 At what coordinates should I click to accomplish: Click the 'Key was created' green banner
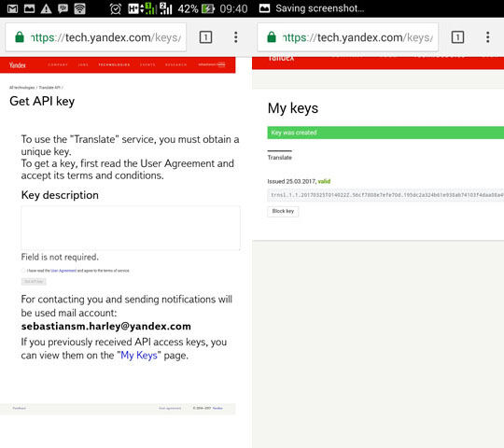[x=385, y=133]
